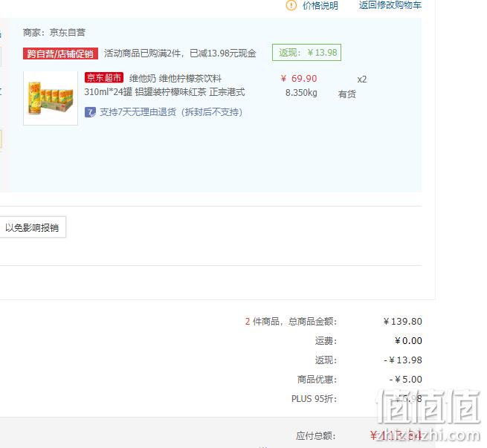Select the product discount -¥5.00
Image resolution: width=487 pixels, height=448 pixels.
coord(406,379)
